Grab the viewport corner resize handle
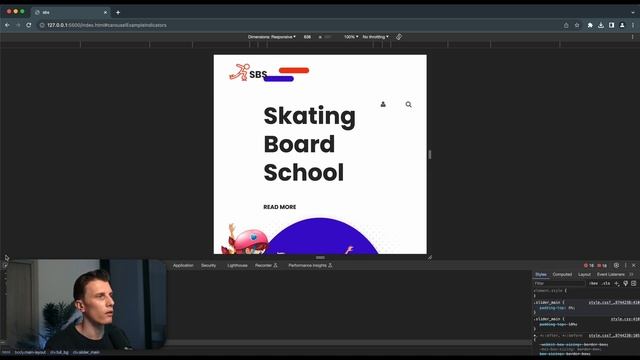 pyautogui.click(x=430, y=257)
